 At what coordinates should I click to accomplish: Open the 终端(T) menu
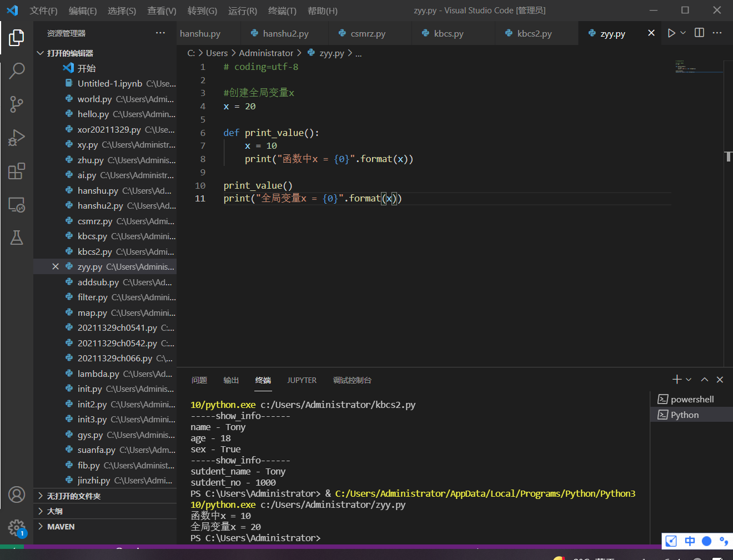(282, 11)
